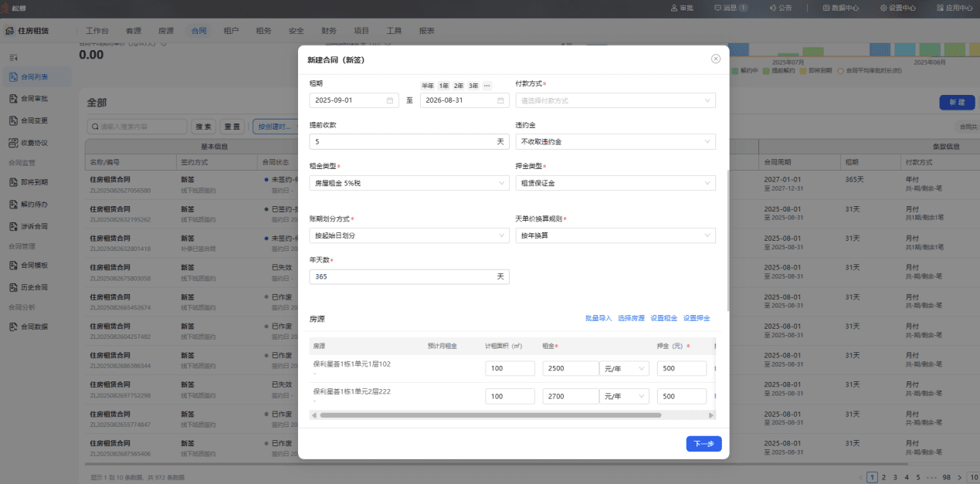980x484 pixels.
Task: Open the 违约金 dropdown
Action: (615, 142)
